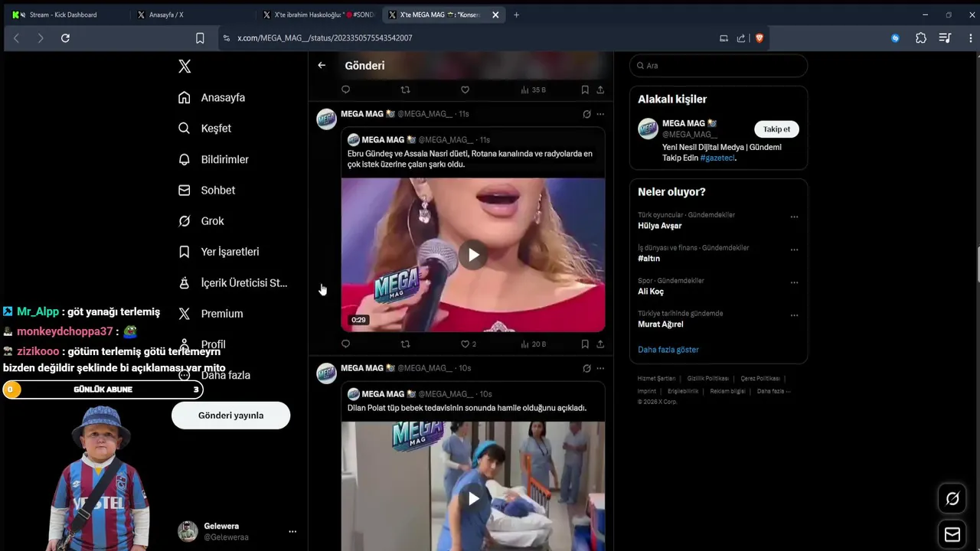The image size is (980, 551).
Task: Open options for the Hülya Avşar trend
Action: click(x=794, y=217)
